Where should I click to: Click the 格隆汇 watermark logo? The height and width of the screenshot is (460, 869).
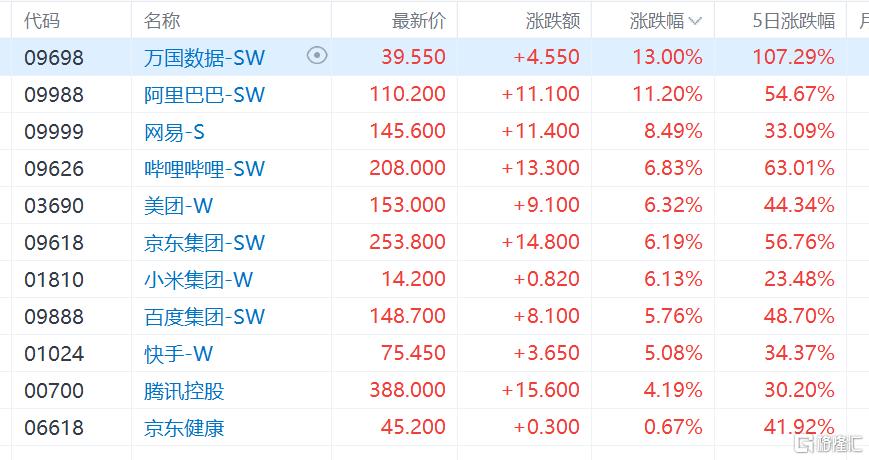[x=829, y=443]
